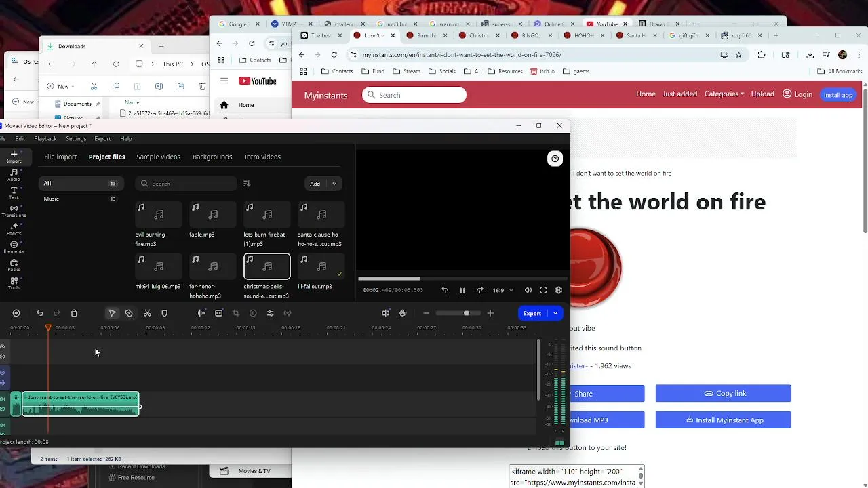Open the Tools panel in Movavi sidebar
The image size is (868, 488).
pyautogui.click(x=14, y=283)
